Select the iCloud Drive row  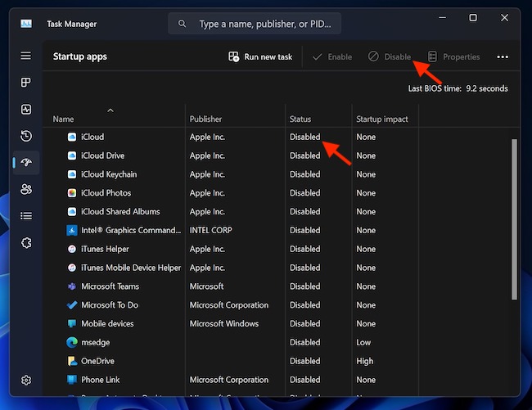(102, 155)
